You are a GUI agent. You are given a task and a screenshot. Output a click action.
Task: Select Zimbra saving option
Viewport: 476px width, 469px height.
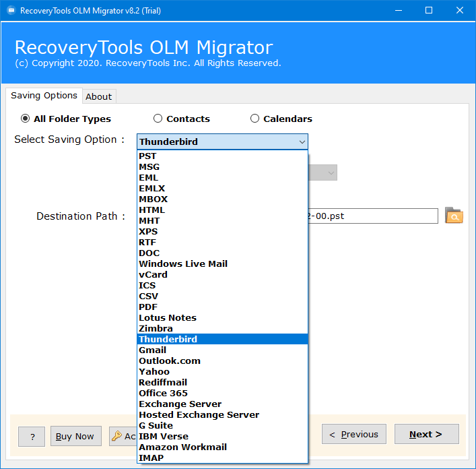coord(222,329)
